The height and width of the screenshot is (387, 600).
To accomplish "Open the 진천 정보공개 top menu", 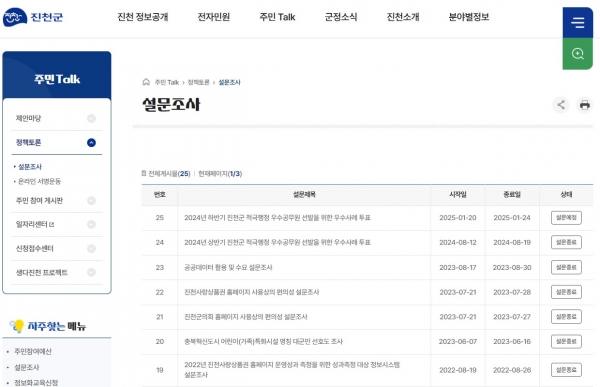I will [143, 17].
